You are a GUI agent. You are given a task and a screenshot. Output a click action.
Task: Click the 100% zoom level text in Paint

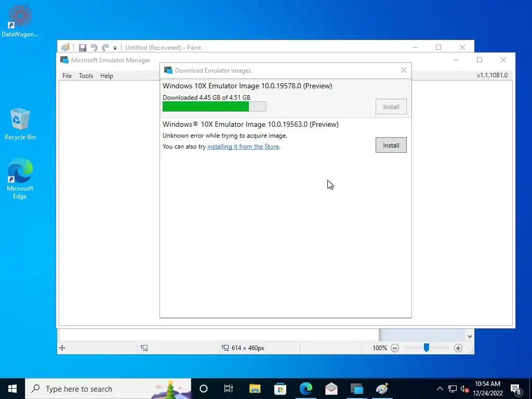(x=380, y=348)
